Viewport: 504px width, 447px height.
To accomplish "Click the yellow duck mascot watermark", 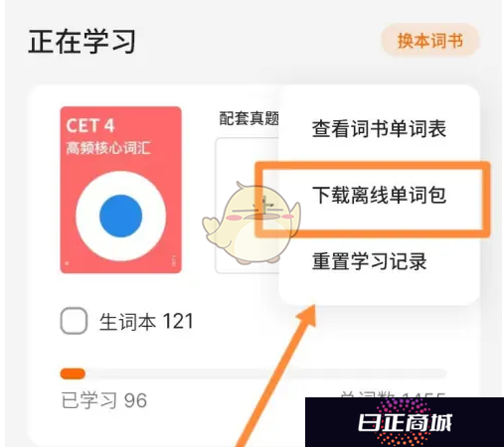I will pos(252,223).
